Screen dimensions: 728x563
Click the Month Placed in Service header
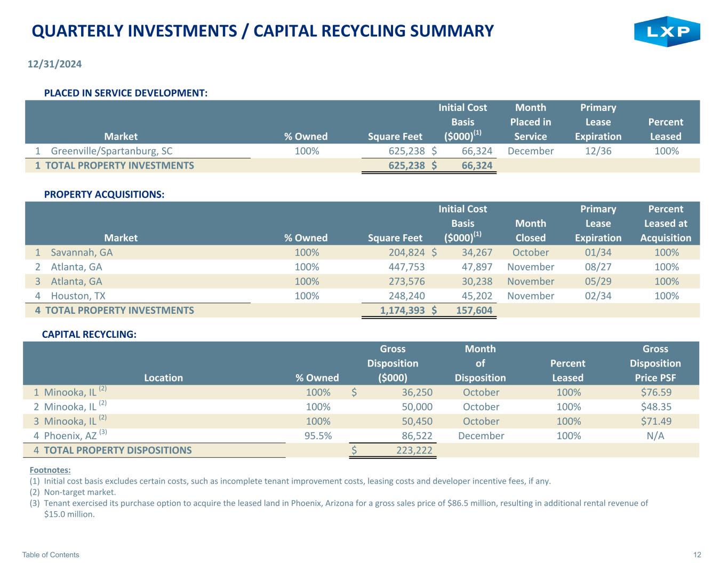pos(531,122)
